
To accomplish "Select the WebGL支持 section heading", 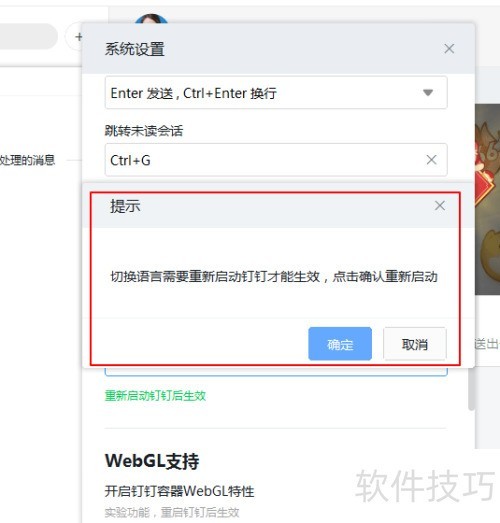I will (152, 461).
